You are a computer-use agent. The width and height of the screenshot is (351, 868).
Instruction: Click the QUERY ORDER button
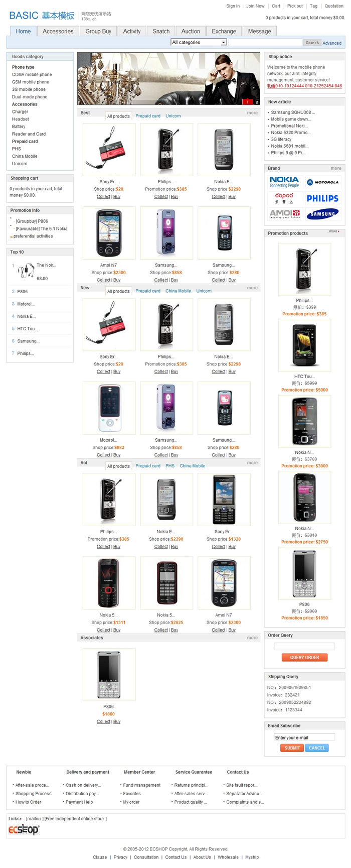[304, 657]
